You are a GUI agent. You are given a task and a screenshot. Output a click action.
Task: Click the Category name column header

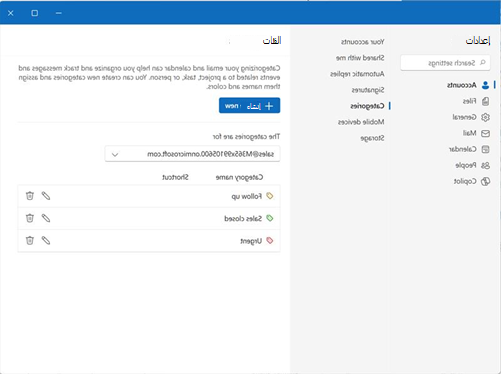[x=239, y=177]
